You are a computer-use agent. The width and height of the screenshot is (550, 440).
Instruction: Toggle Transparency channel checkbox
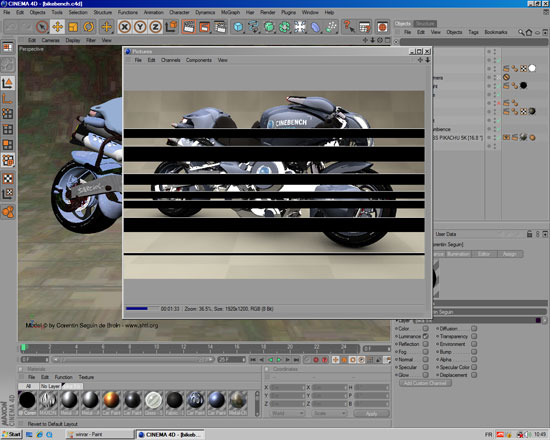tap(474, 336)
